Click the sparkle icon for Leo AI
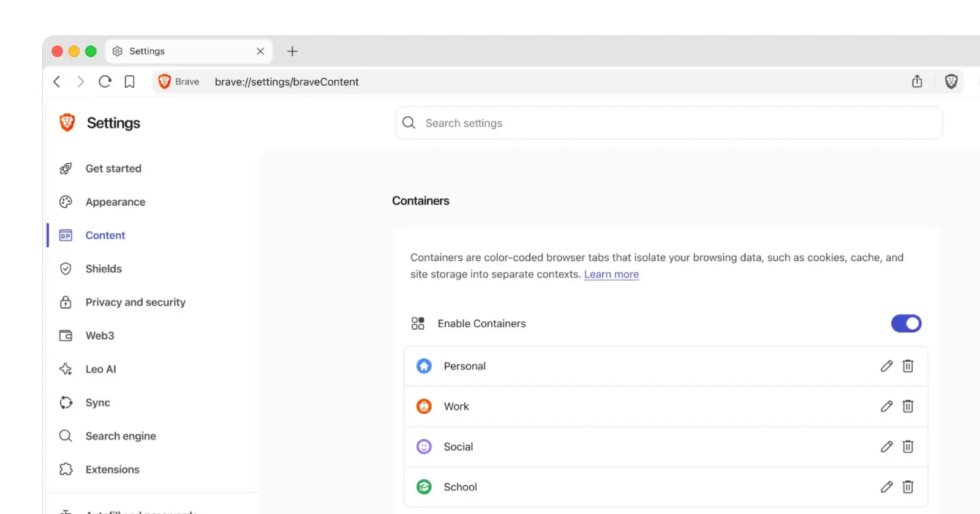The image size is (980, 514). [x=66, y=369]
